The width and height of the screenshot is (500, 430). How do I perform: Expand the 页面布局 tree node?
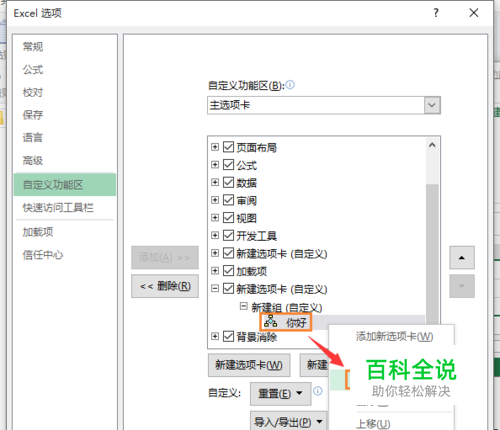[x=215, y=147]
